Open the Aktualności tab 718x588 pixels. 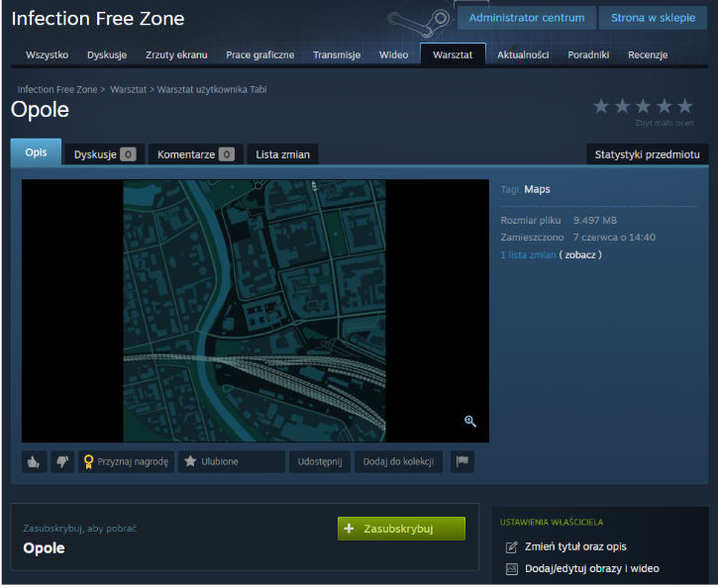(x=523, y=54)
